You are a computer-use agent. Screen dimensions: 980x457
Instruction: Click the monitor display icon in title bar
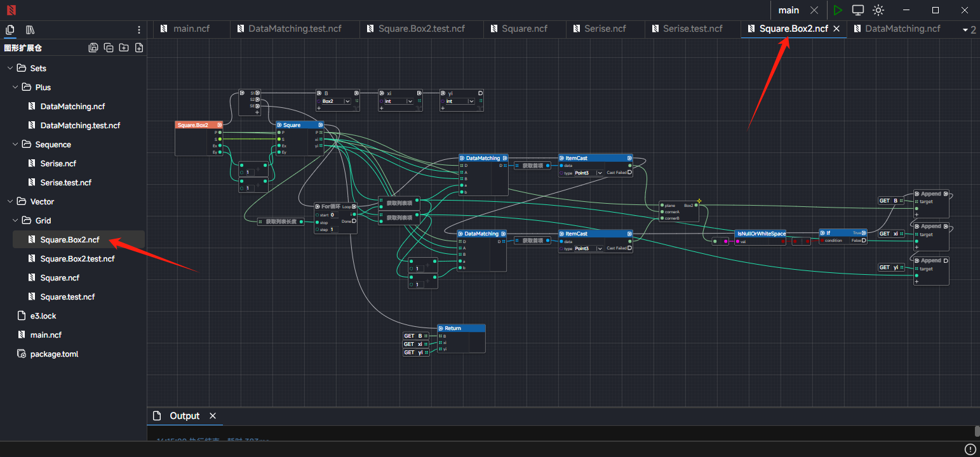pos(858,10)
